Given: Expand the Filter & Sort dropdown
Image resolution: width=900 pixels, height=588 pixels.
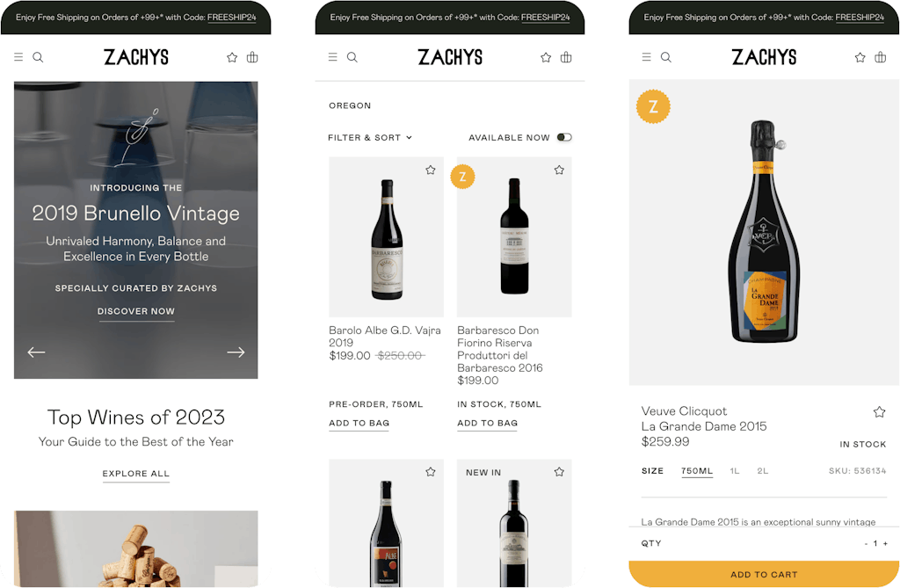Looking at the screenshot, I should click(370, 137).
